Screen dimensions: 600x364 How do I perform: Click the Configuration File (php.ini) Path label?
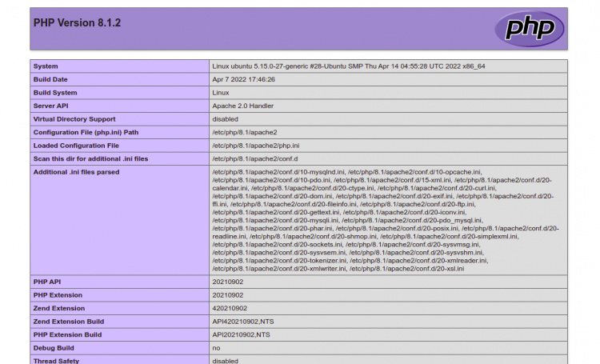pos(86,132)
